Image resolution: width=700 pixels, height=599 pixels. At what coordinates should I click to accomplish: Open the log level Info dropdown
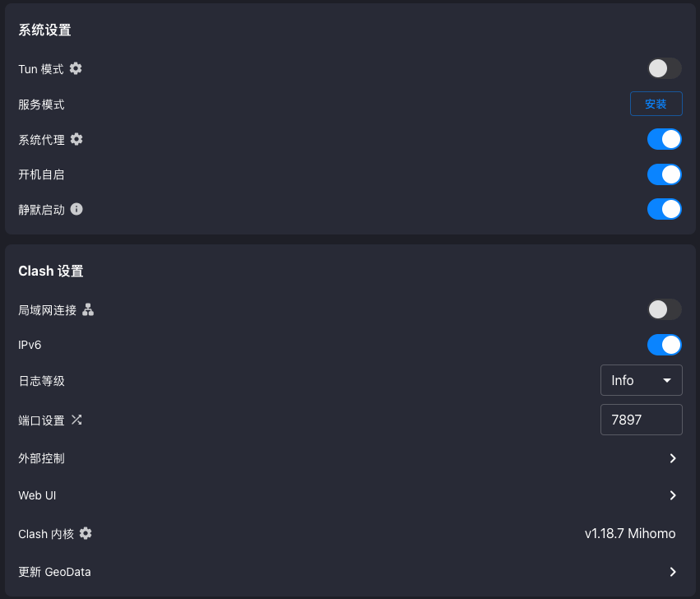pyautogui.click(x=642, y=380)
